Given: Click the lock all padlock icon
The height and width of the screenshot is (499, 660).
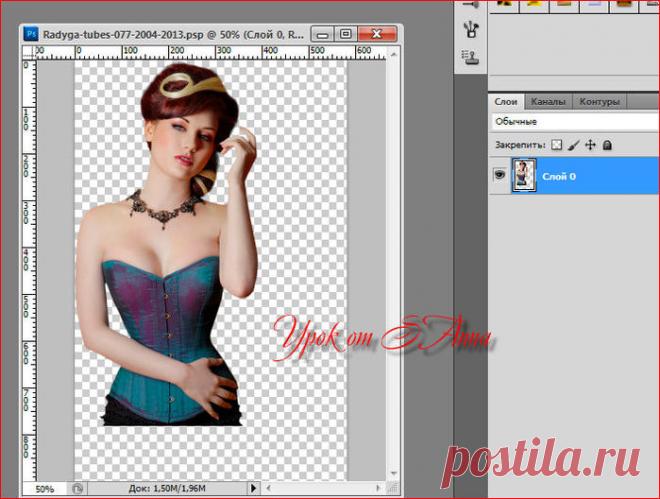Looking at the screenshot, I should coord(608,145).
